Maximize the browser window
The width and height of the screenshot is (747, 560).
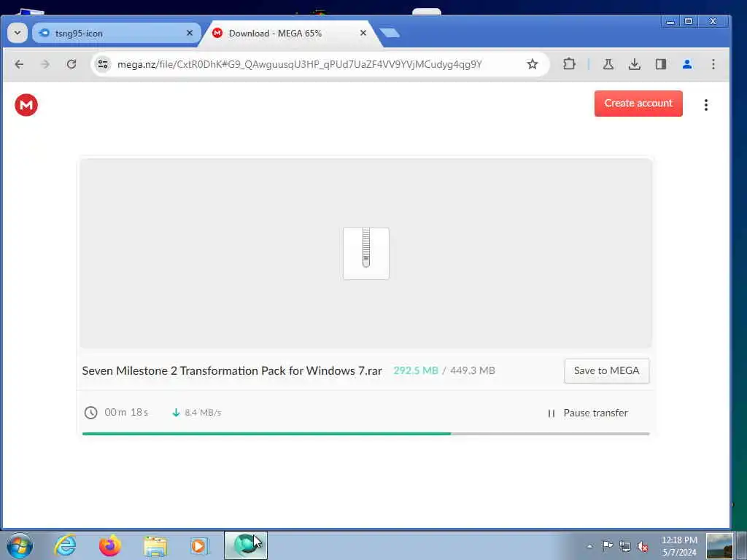pyautogui.click(x=689, y=21)
